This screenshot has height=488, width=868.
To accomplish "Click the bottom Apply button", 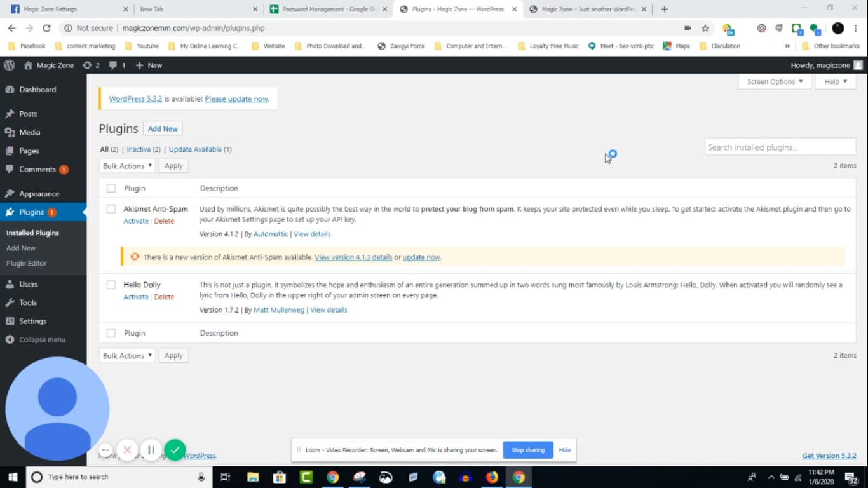I will pos(173,356).
